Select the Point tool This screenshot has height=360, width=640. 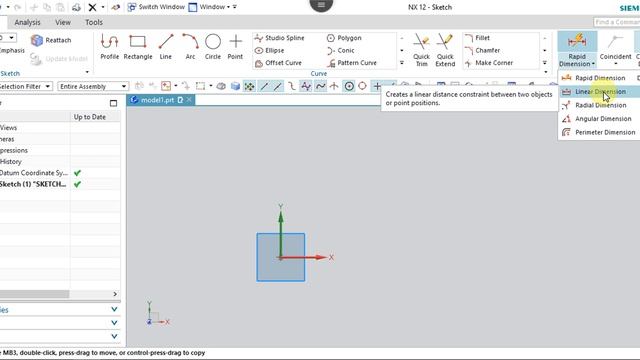click(235, 47)
